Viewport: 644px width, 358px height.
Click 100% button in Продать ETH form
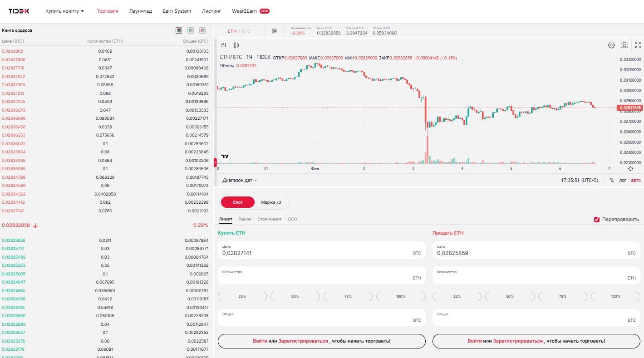615,296
